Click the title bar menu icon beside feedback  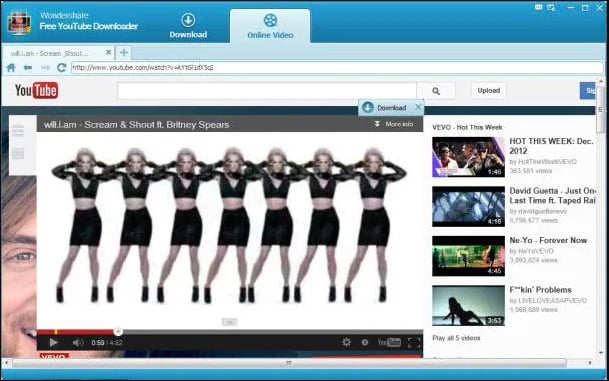pyautogui.click(x=551, y=7)
